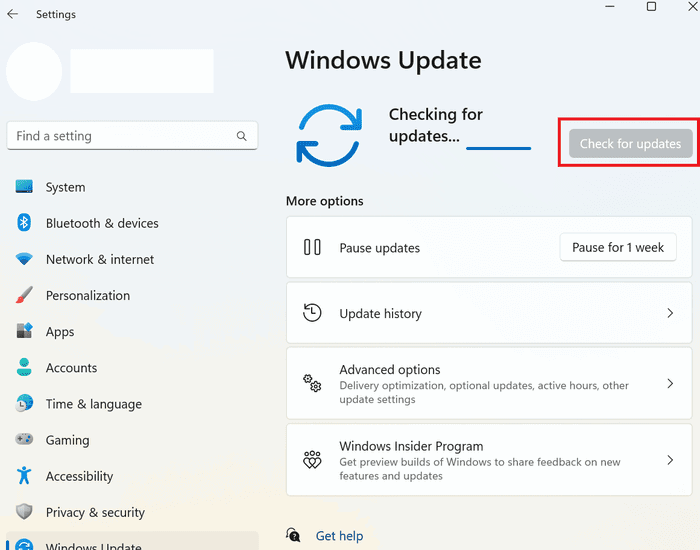
Task: Click the search magnifier icon
Action: pos(242,136)
